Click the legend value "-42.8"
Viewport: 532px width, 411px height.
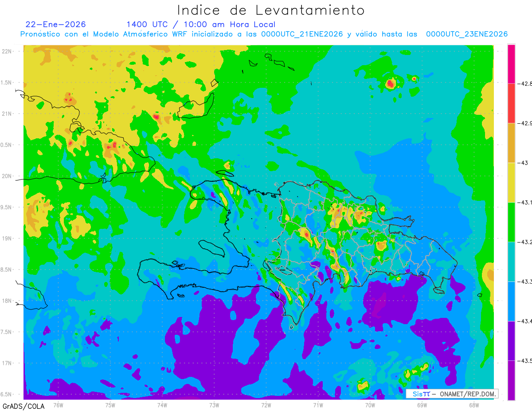pos(525,83)
